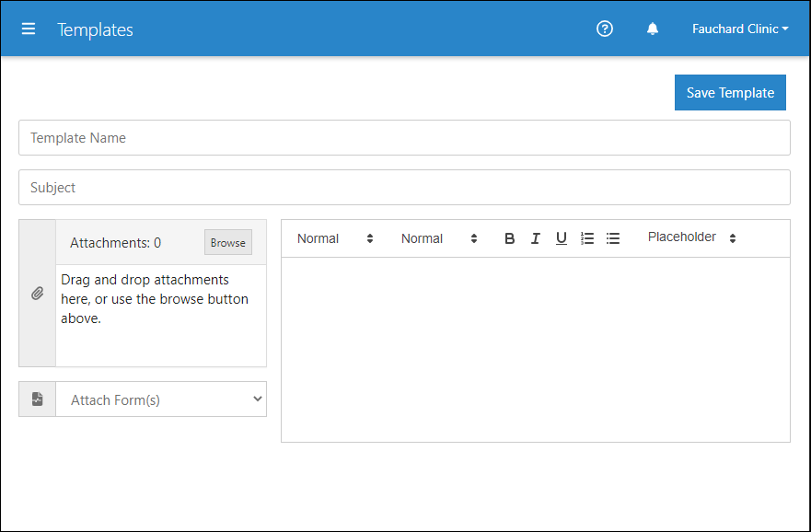811x532 pixels.
Task: Click into the Subject field
Action: tap(404, 187)
